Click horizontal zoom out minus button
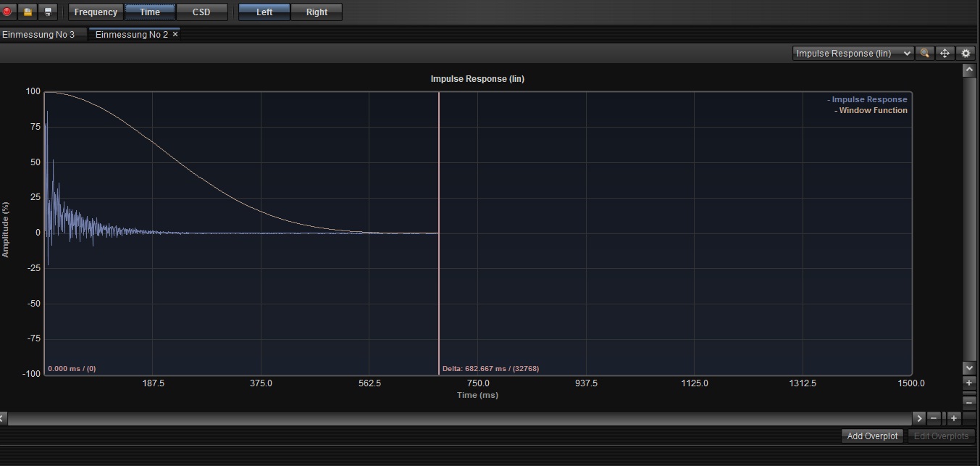 click(934, 418)
